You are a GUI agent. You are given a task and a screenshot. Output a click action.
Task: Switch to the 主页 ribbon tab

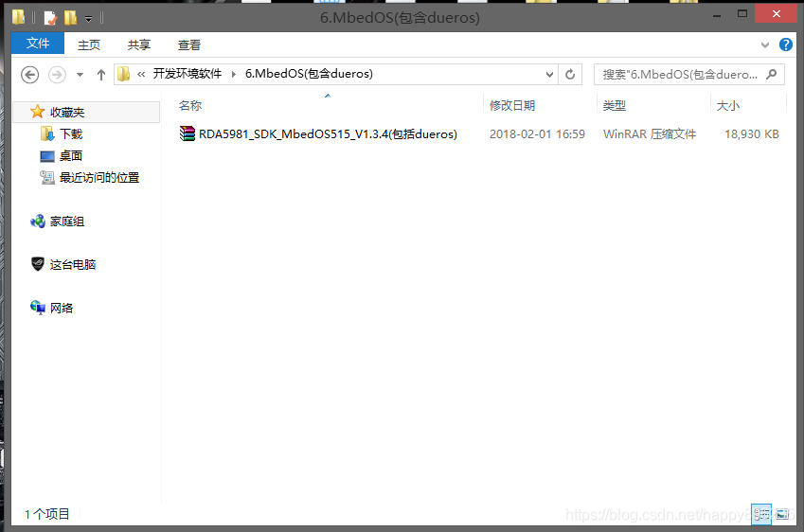tap(89, 45)
